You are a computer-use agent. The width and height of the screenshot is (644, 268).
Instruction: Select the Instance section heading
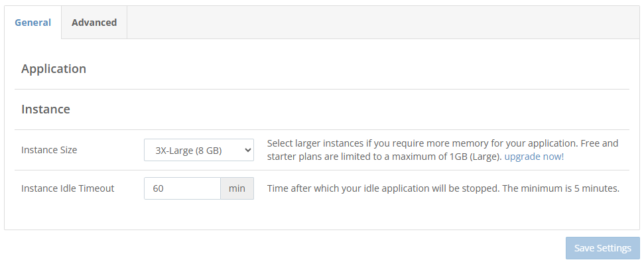click(46, 109)
